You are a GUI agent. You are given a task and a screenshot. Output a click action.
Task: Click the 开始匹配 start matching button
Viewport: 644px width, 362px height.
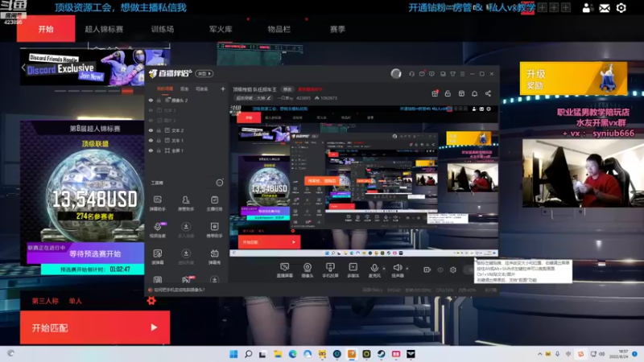coord(95,327)
